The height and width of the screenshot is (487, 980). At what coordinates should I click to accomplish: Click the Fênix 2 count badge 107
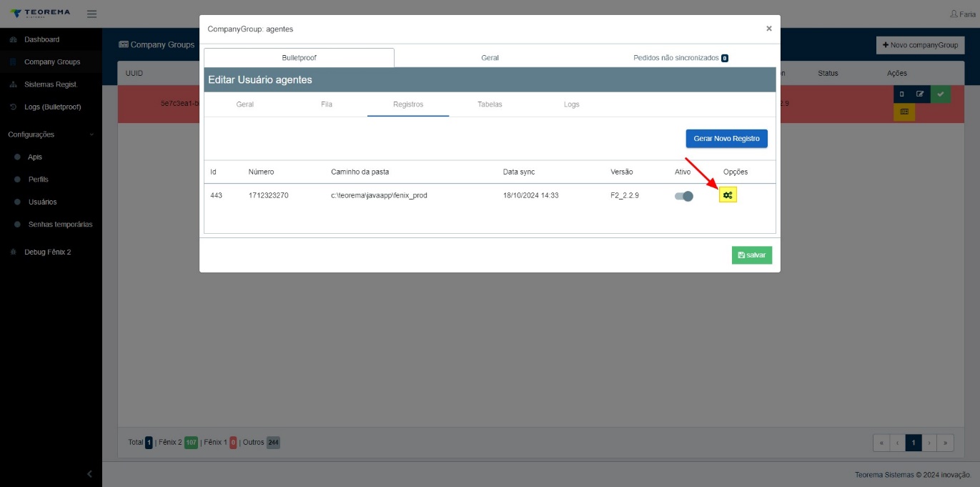(x=191, y=443)
